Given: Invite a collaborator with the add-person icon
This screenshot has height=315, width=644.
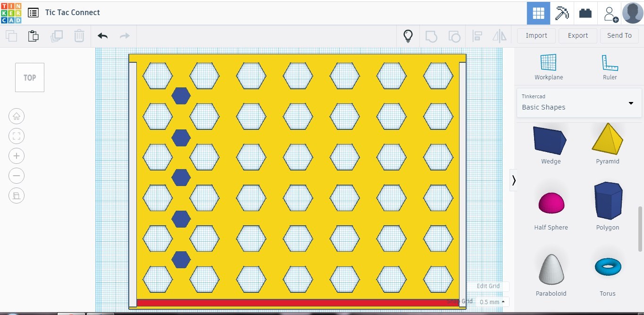Looking at the screenshot, I should 610,13.
